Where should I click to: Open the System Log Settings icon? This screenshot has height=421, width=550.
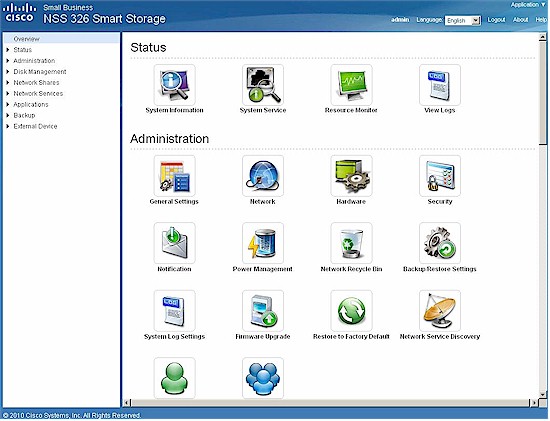click(x=174, y=311)
